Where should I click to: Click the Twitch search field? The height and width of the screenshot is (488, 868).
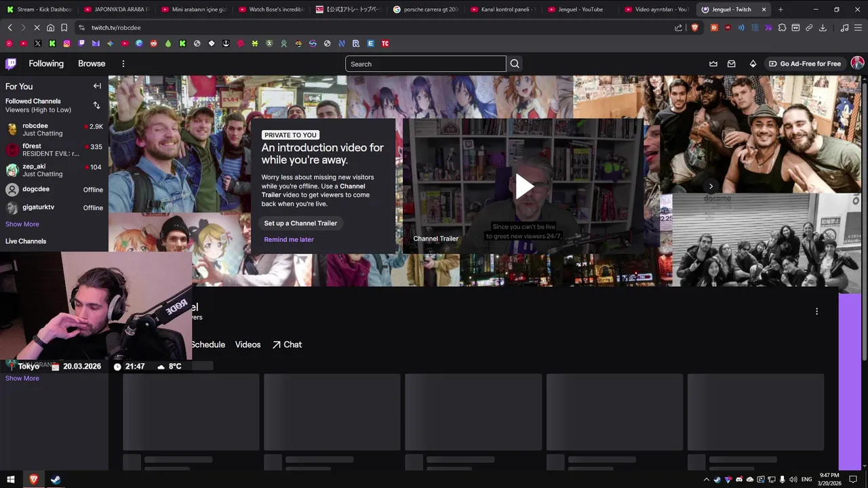pyautogui.click(x=426, y=64)
